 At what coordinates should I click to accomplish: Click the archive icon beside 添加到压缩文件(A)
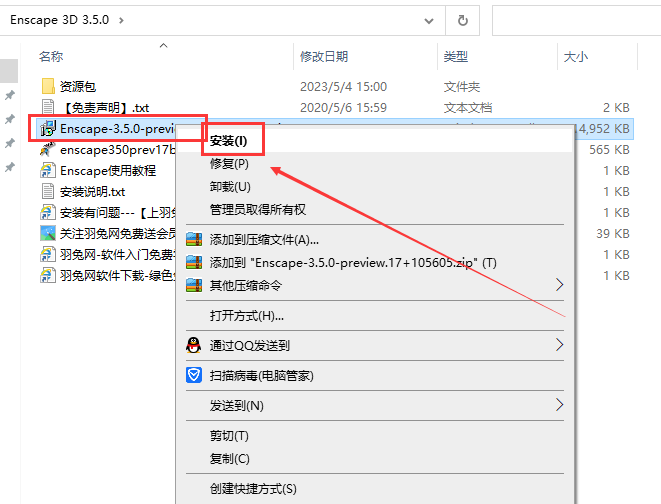tap(194, 239)
